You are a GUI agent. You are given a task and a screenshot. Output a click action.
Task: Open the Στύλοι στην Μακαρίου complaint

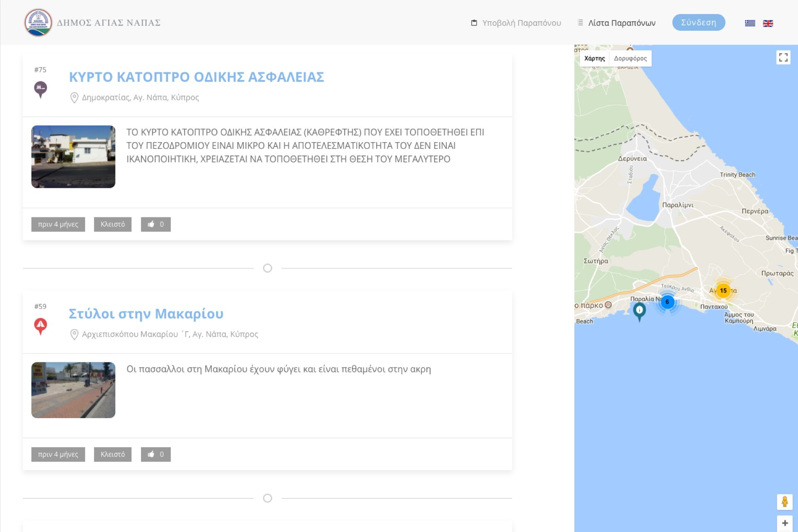[146, 314]
